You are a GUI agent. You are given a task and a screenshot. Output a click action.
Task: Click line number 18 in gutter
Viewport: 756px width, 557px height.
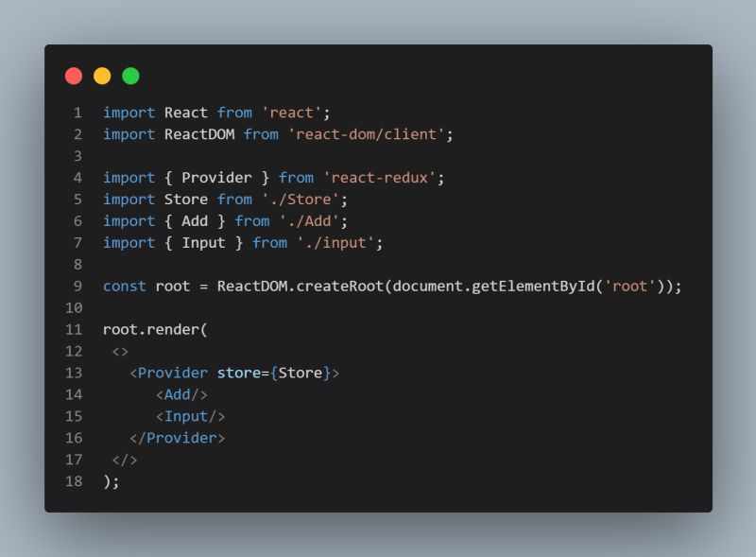(x=74, y=481)
